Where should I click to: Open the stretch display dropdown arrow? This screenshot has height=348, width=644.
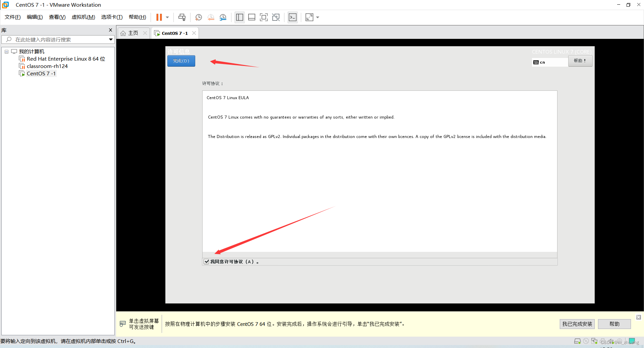point(318,17)
